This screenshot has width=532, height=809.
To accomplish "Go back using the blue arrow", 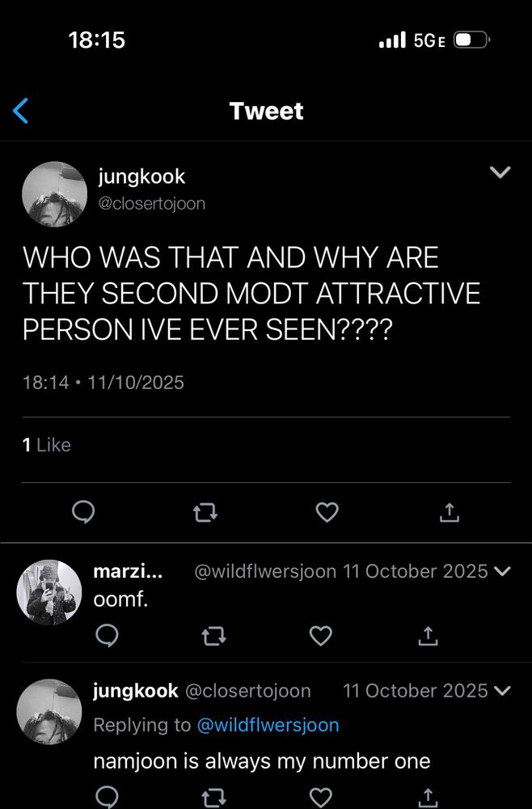I will 22,111.
